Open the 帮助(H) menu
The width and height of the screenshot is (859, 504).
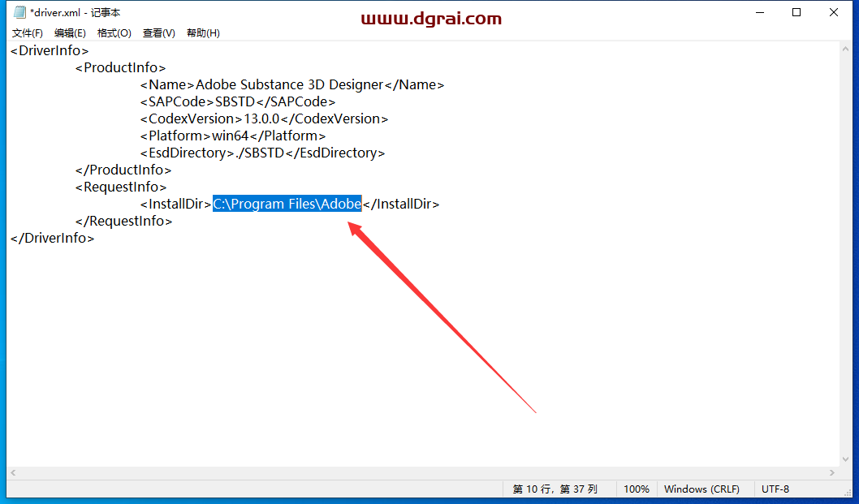(x=203, y=32)
